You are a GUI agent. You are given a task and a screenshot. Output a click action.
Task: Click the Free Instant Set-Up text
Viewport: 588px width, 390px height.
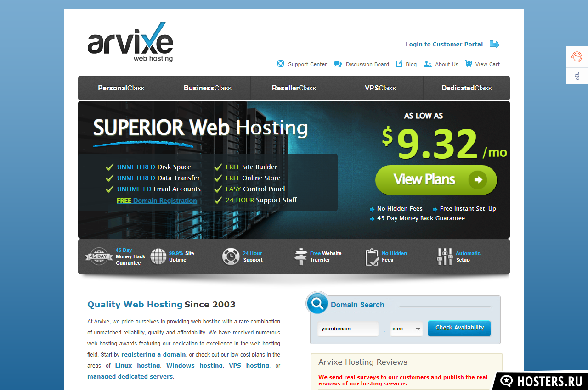coord(468,209)
